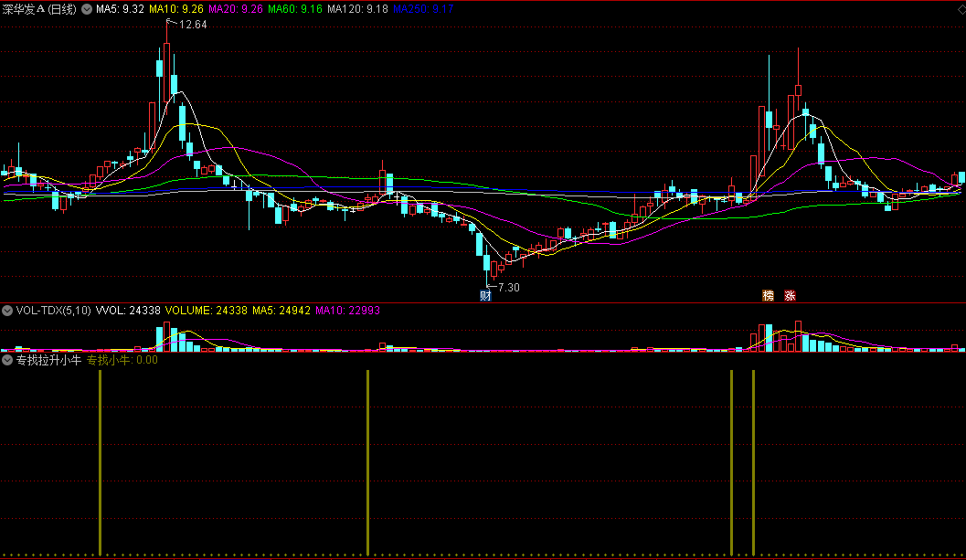The height and width of the screenshot is (560, 966).
Task: Click the 财 info marker below the 7.30 low
Action: 485,296
